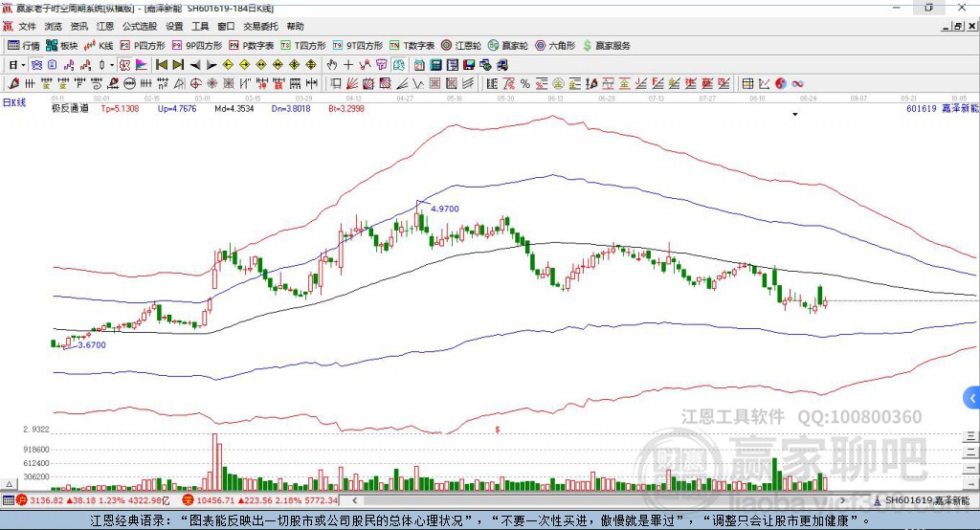Click the gold circle 金 icon
This screenshot has height=530, width=980.
tap(558, 83)
